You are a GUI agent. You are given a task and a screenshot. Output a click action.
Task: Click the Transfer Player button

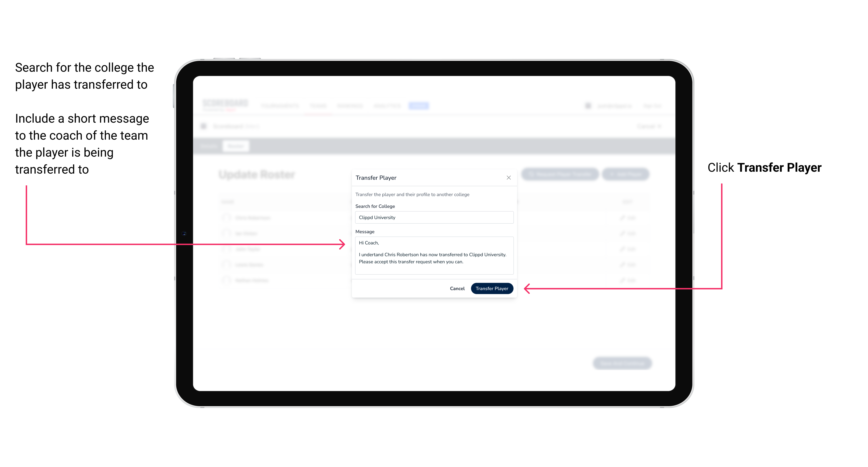492,288
